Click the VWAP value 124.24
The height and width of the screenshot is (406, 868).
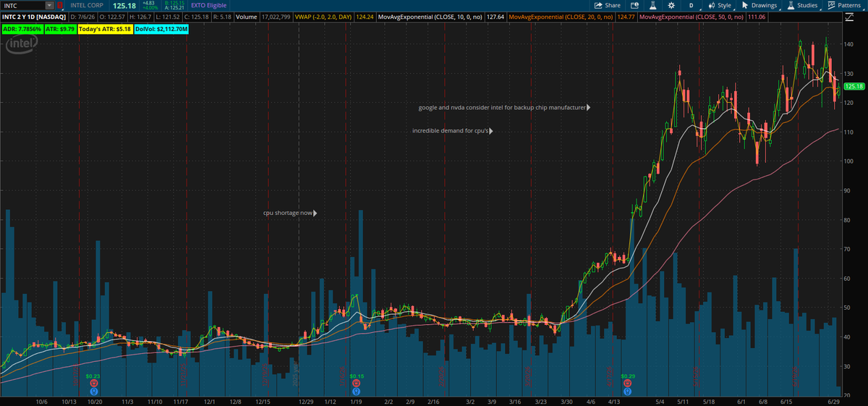pyautogui.click(x=365, y=16)
